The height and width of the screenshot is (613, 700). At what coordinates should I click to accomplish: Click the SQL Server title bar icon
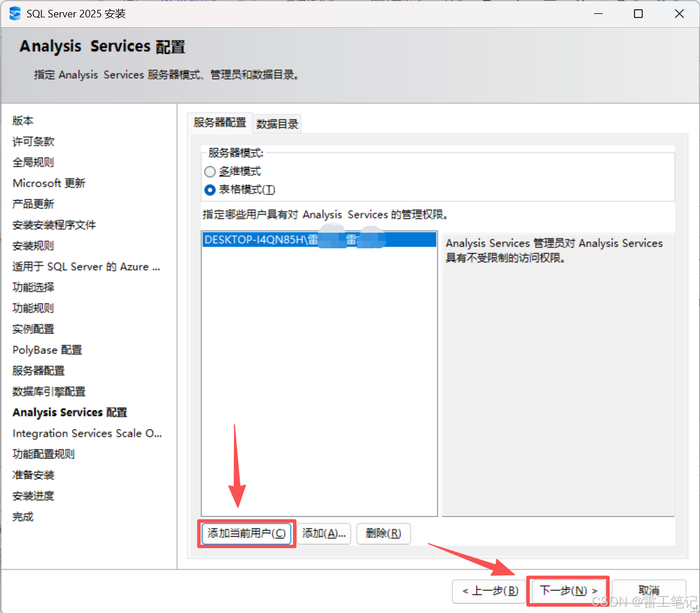click(x=15, y=13)
